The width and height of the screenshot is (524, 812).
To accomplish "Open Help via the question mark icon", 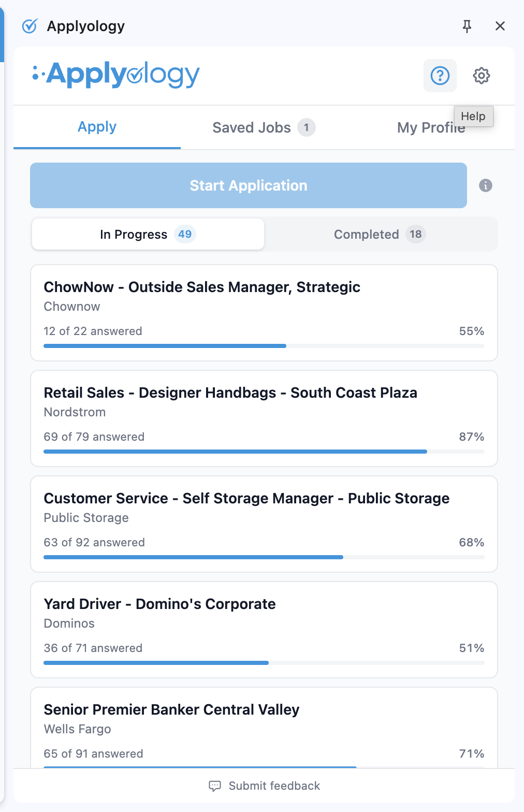I will (440, 76).
